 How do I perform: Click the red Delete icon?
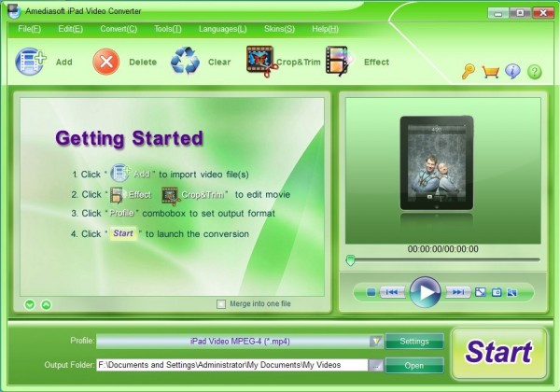(x=106, y=62)
